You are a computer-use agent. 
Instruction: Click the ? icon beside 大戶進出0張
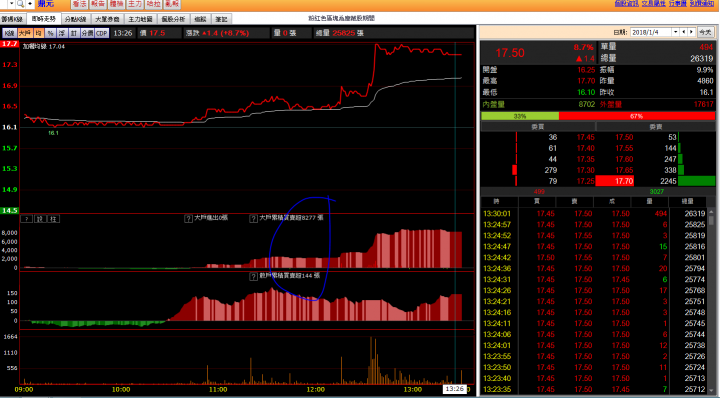coord(188,219)
